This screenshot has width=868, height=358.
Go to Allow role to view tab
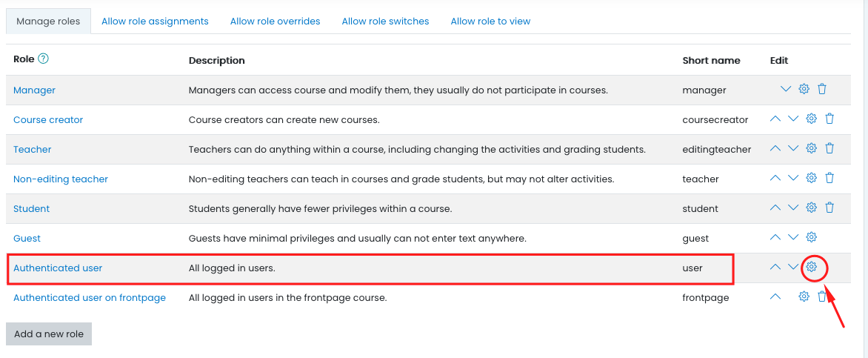point(490,21)
